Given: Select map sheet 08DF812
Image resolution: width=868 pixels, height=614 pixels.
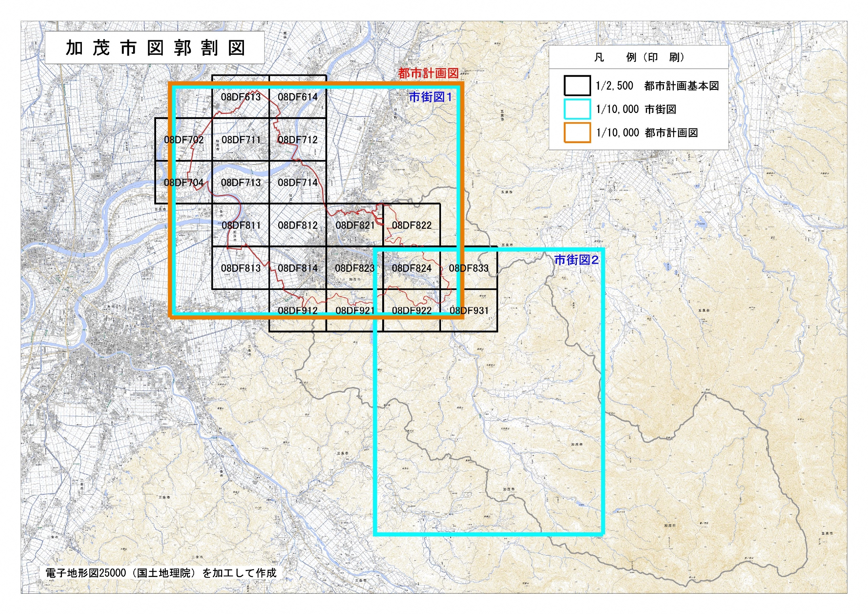Looking at the screenshot, I should pyautogui.click(x=297, y=225).
